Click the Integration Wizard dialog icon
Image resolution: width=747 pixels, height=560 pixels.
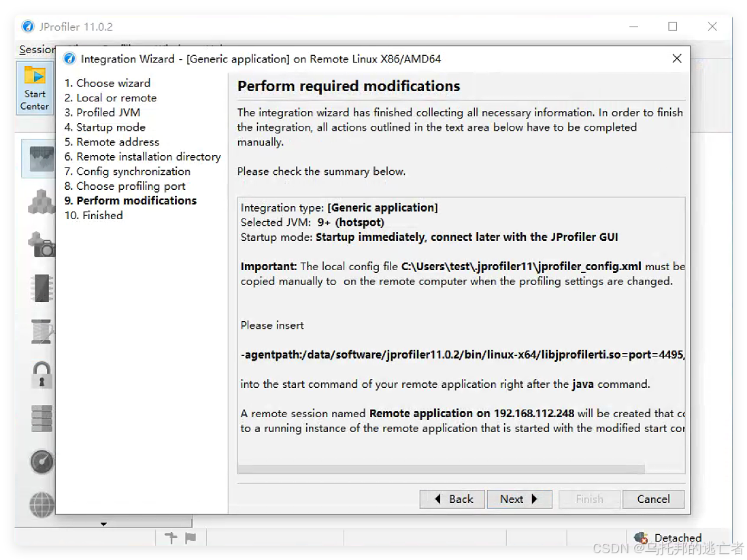click(69, 59)
